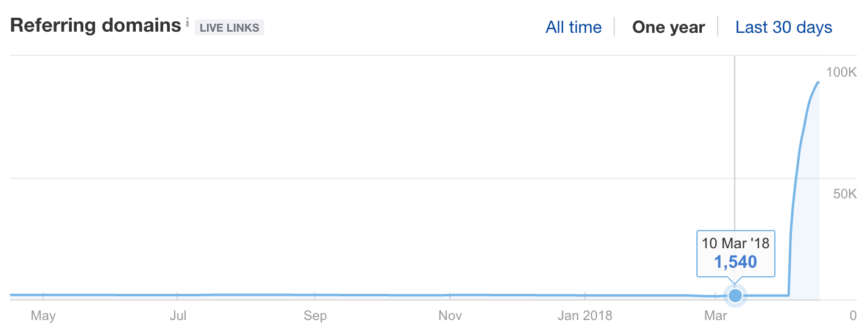The height and width of the screenshot is (331, 868).
Task: Switch to the All time view
Action: click(x=573, y=27)
